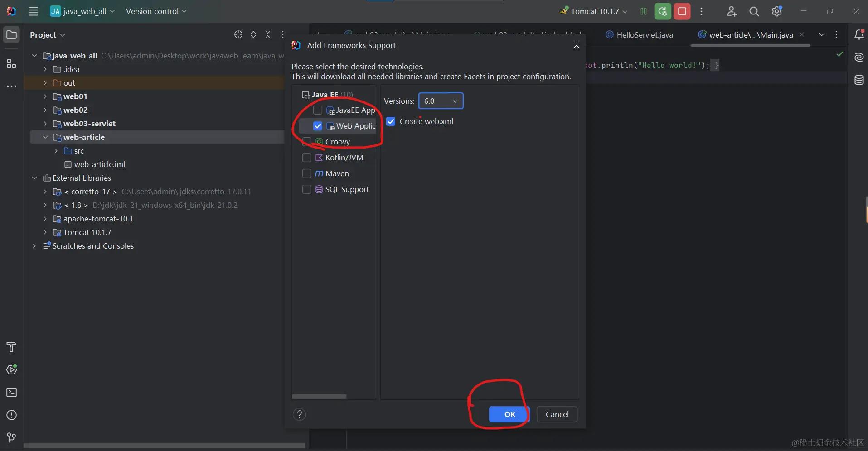Open the Structure tool window
The width and height of the screenshot is (868, 451).
coord(11,64)
